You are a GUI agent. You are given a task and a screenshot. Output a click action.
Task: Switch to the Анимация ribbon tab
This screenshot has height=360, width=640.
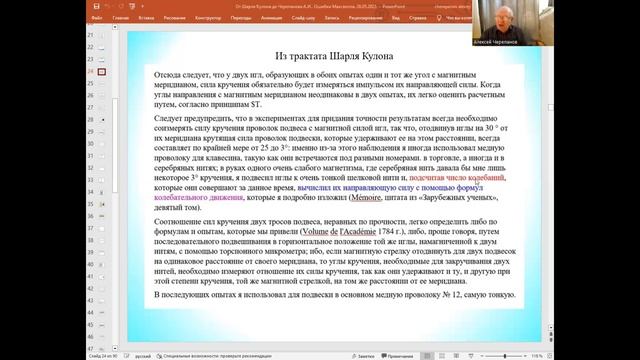[271, 18]
